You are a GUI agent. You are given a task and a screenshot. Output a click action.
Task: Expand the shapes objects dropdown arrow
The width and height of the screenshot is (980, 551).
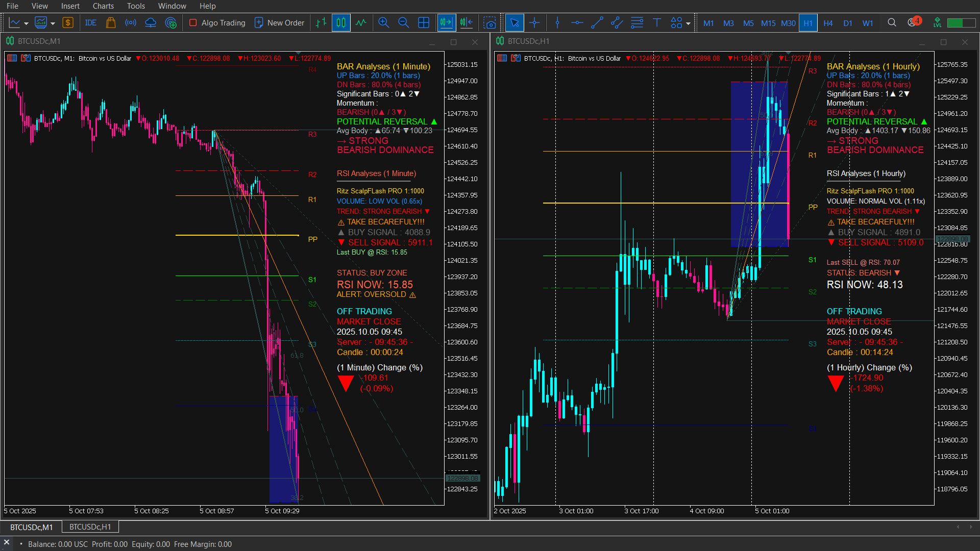tap(688, 23)
